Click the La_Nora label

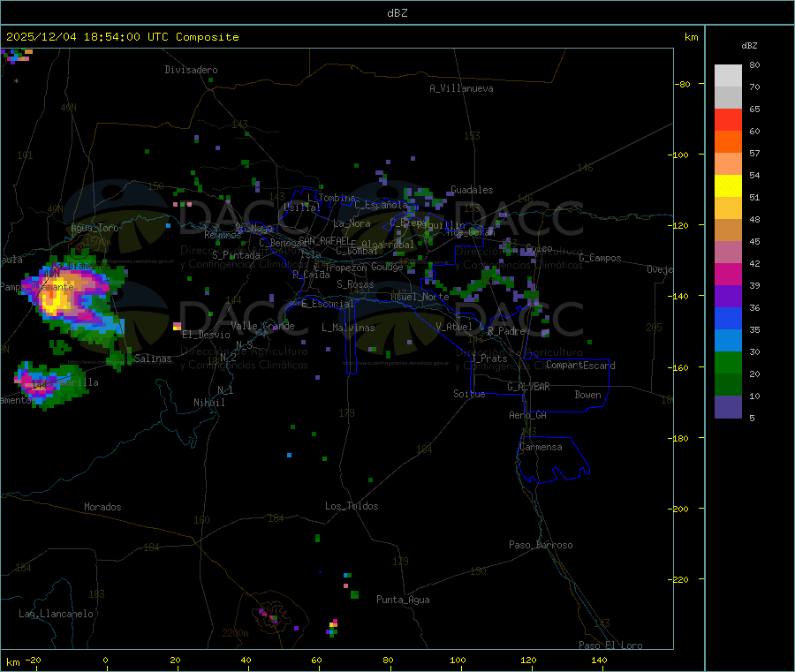(352, 223)
